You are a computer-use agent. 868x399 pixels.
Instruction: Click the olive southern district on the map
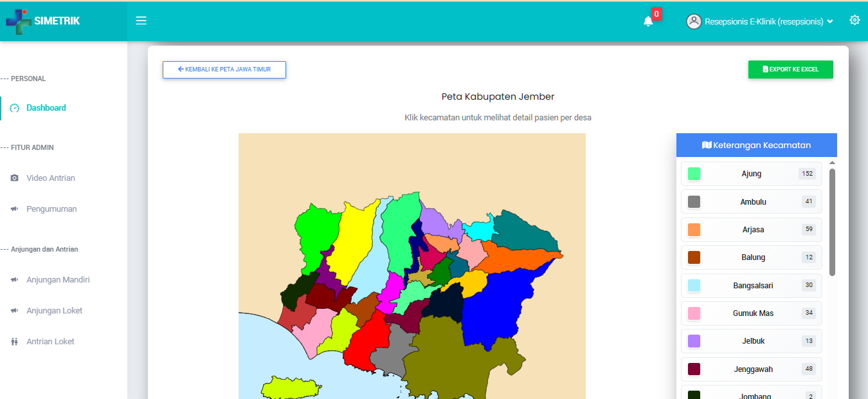tap(450, 357)
